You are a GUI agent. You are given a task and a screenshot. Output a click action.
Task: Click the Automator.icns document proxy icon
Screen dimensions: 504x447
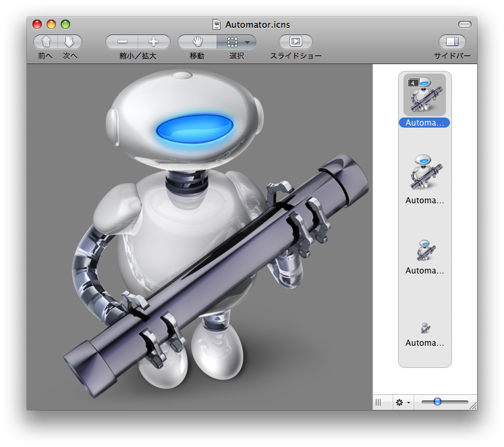pos(217,24)
